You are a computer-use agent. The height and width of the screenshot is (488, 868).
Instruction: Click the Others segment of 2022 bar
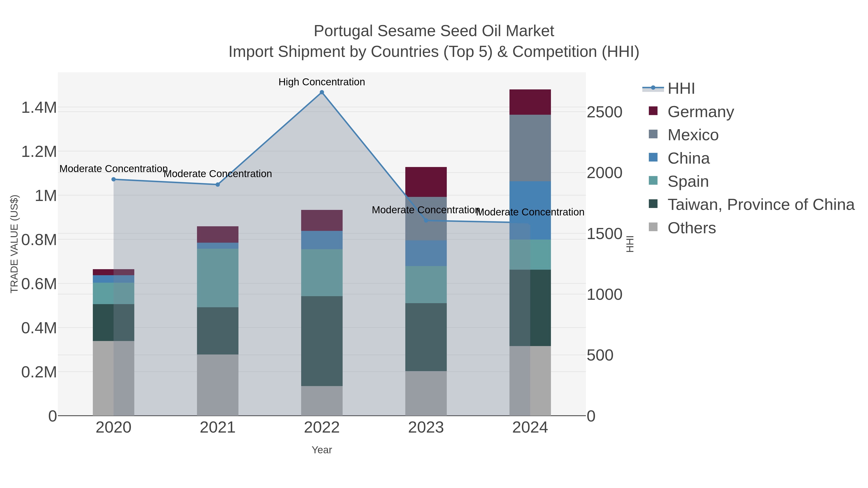coord(322,401)
